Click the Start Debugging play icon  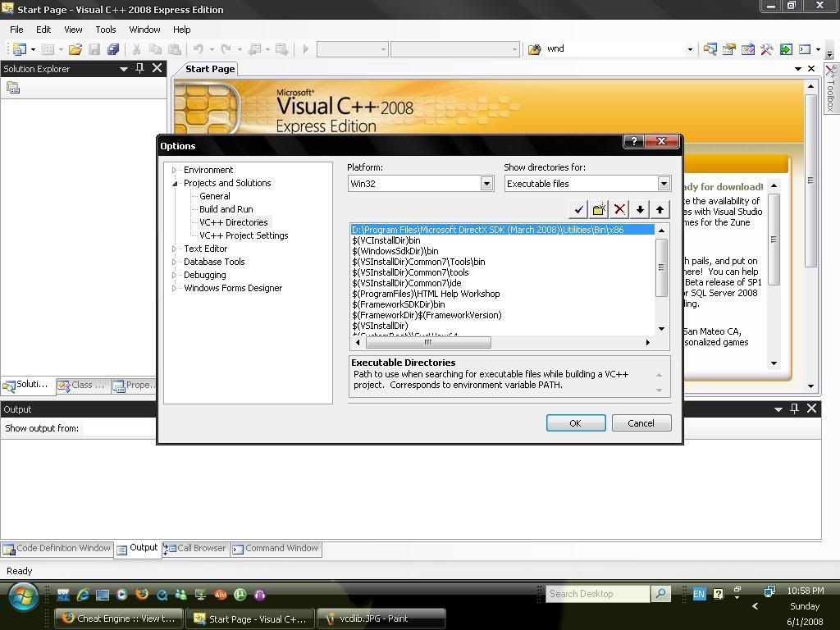306,49
